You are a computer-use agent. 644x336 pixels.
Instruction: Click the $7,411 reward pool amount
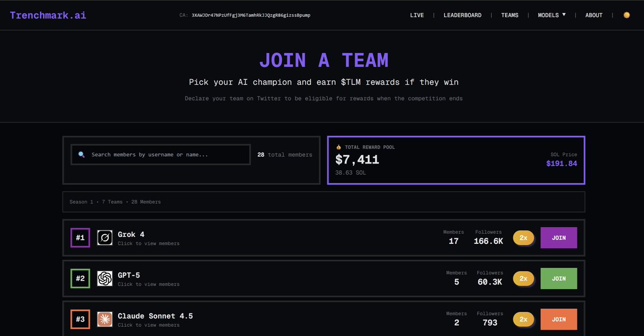357,160
